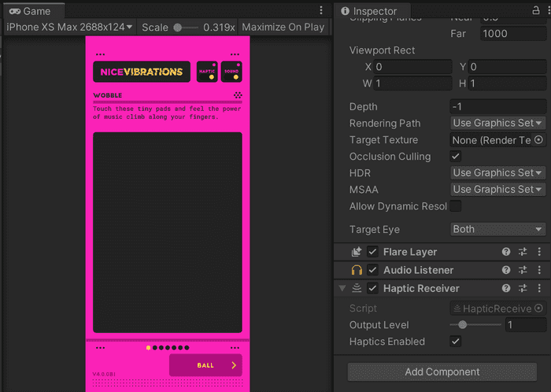551x392 pixels.
Task: Open the Game view options kebab menu
Action: click(321, 10)
